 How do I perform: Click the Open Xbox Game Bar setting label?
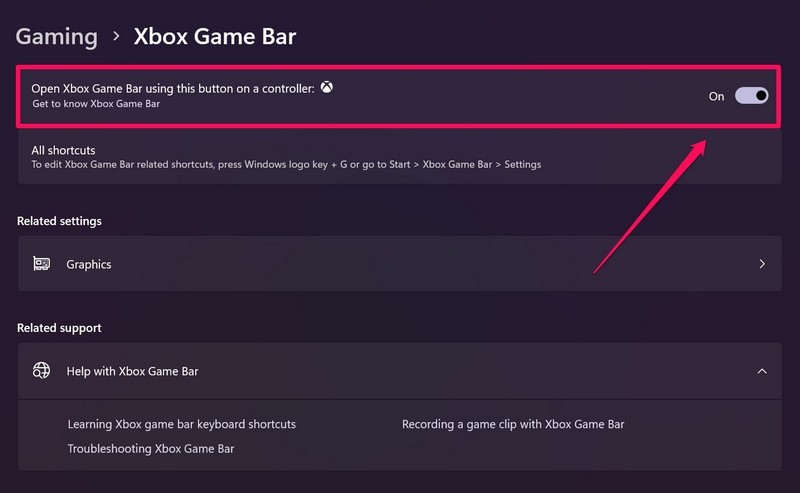[173, 89]
